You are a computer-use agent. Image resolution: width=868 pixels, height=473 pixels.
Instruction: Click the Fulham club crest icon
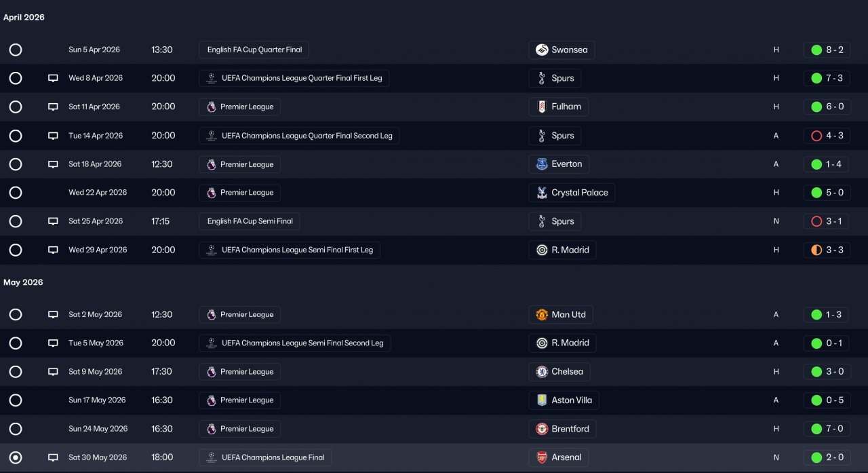point(542,107)
